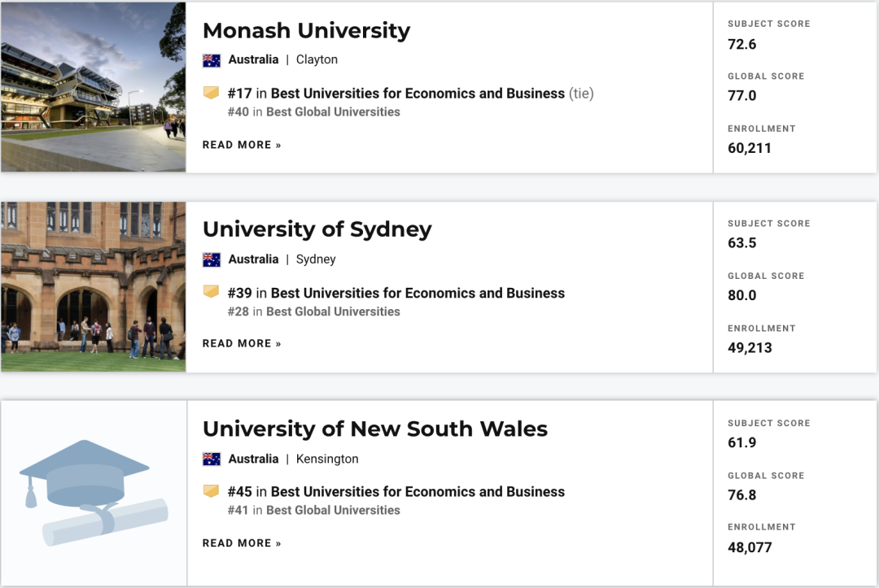The height and width of the screenshot is (588, 879).
Task: Click the yellow ranking badge beside #39
Action: (211, 292)
